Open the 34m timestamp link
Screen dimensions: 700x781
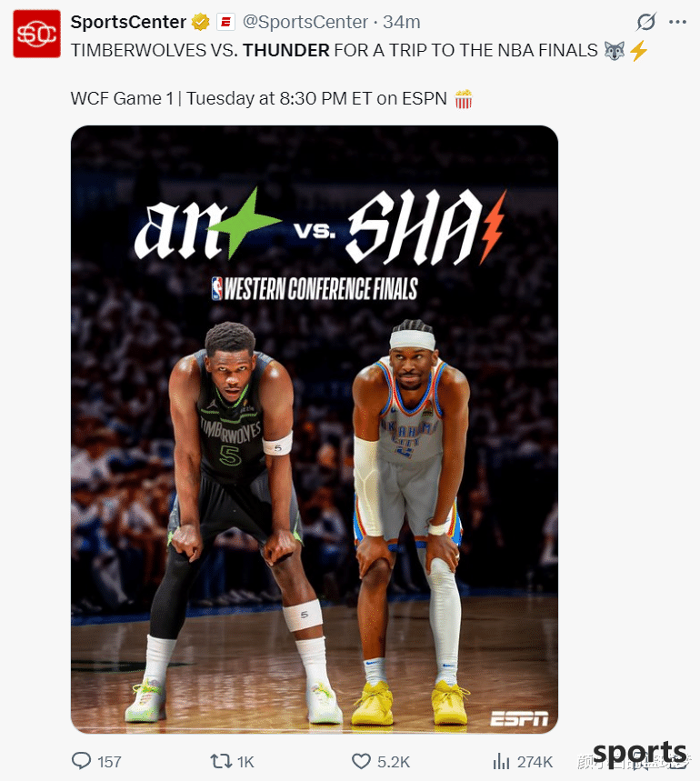pos(401,22)
